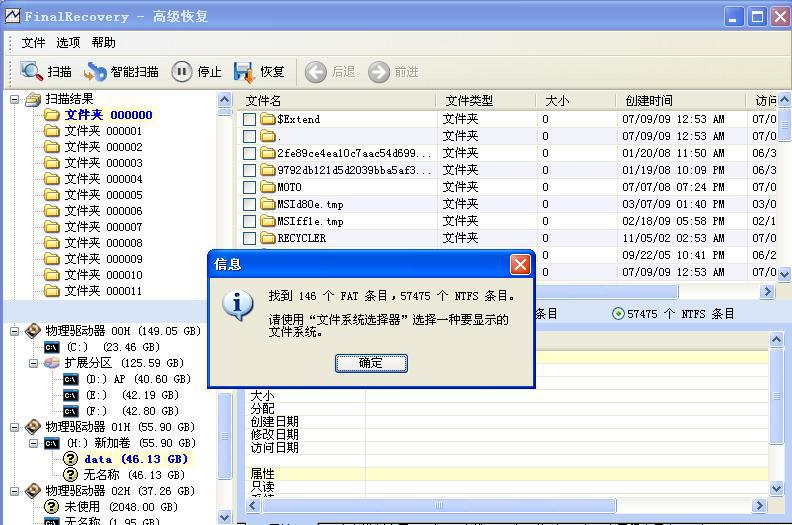Select 文件夹 000005 in scan results
Image resolution: width=792 pixels, height=525 pixels.
(103, 195)
